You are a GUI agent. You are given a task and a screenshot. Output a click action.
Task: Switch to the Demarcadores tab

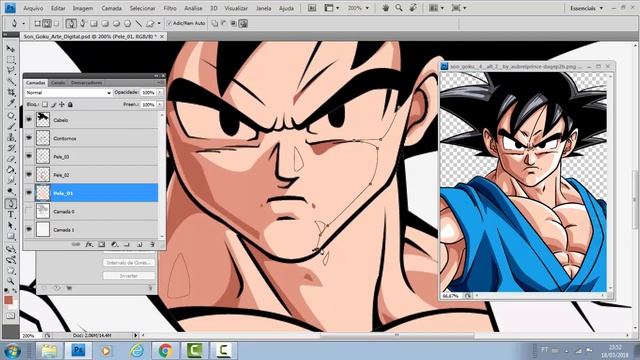tap(87, 83)
